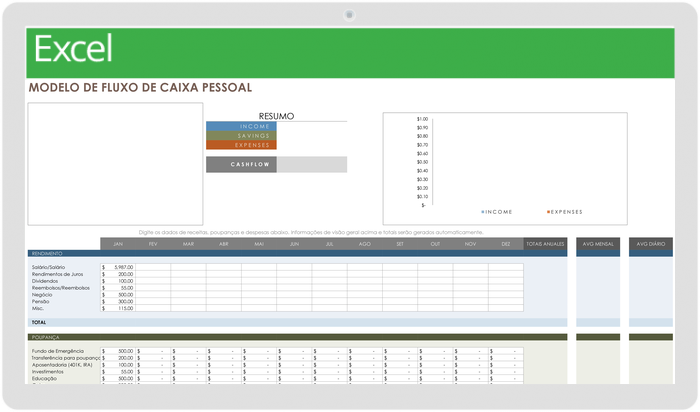This screenshot has width=700, height=412.
Task: Click the DEZ month column header
Action: pos(505,244)
